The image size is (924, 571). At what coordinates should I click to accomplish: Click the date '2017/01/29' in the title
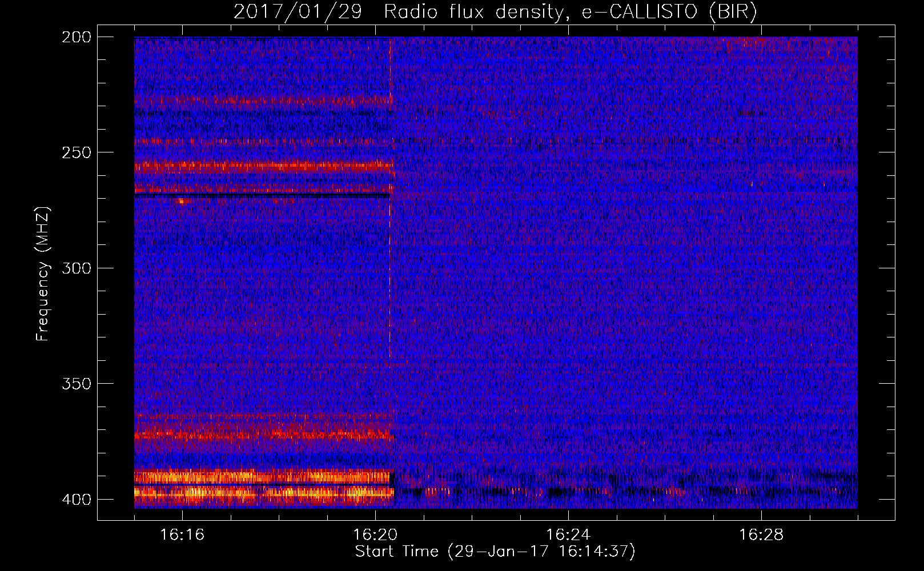point(298,12)
